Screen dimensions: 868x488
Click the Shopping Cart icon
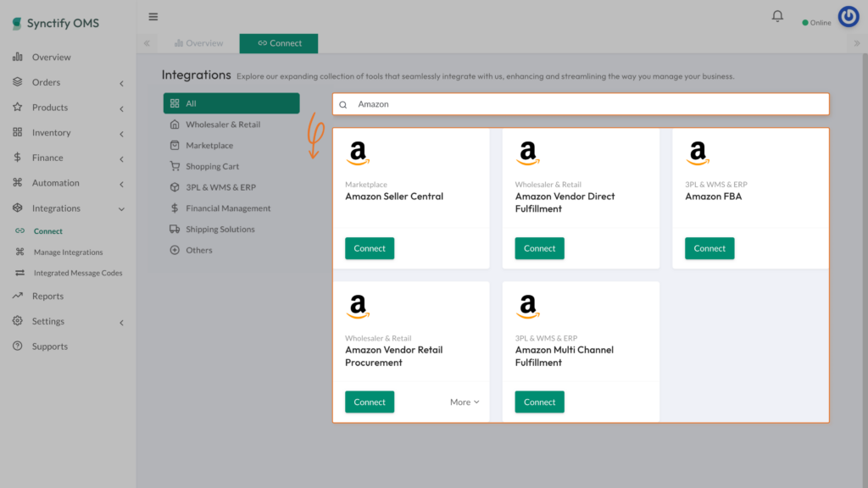click(x=175, y=166)
